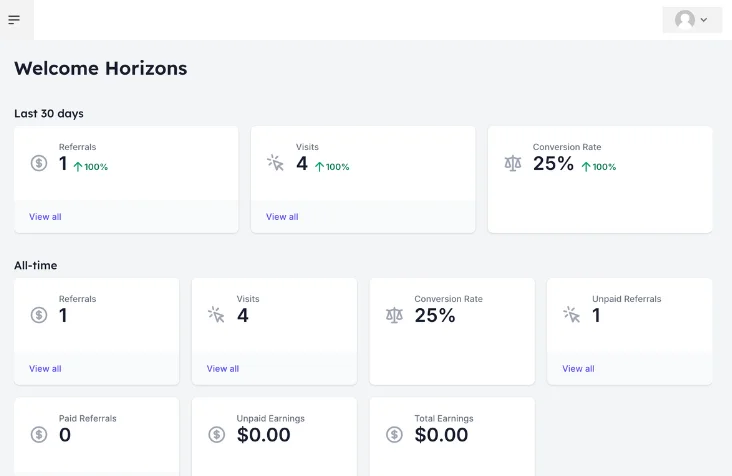This screenshot has height=476, width=732.
Task: Click the 100% increase indicator for Visits
Action: 332,167
